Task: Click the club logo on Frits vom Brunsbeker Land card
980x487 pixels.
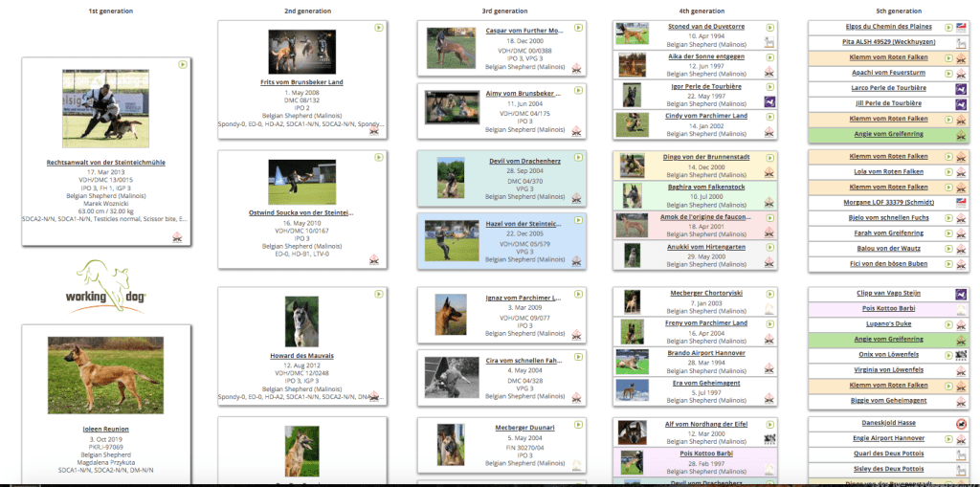Action: coord(375,131)
